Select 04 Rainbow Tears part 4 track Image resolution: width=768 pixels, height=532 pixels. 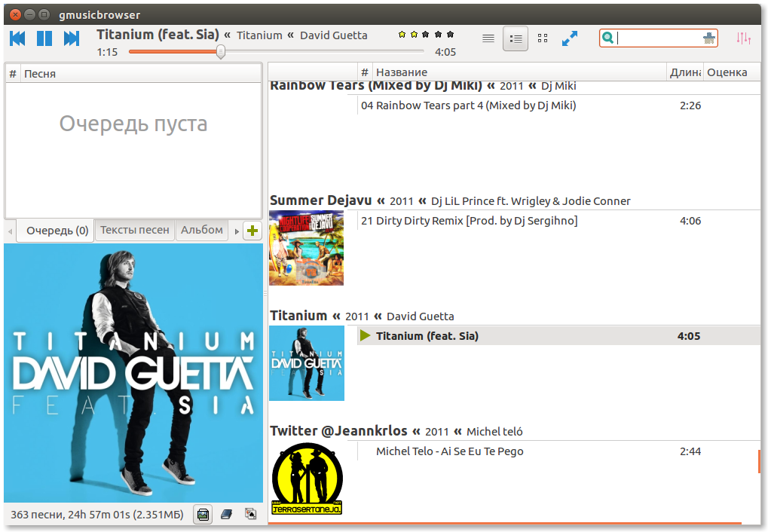click(x=558, y=105)
